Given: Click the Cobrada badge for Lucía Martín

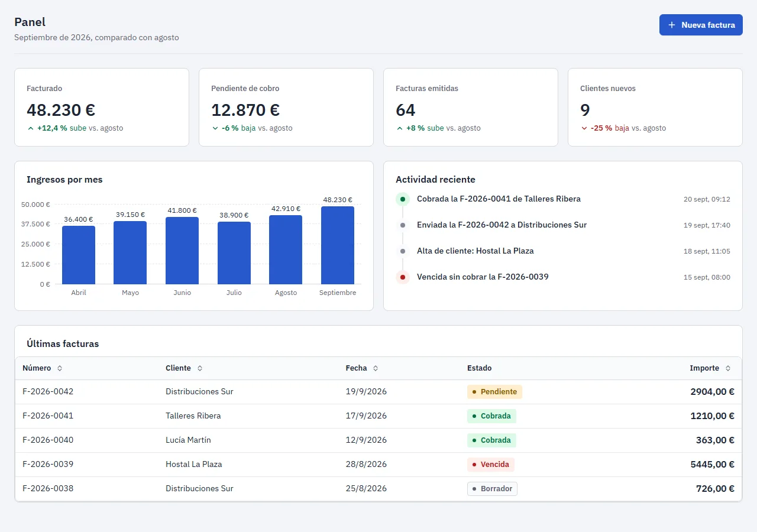Looking at the screenshot, I should coord(491,440).
